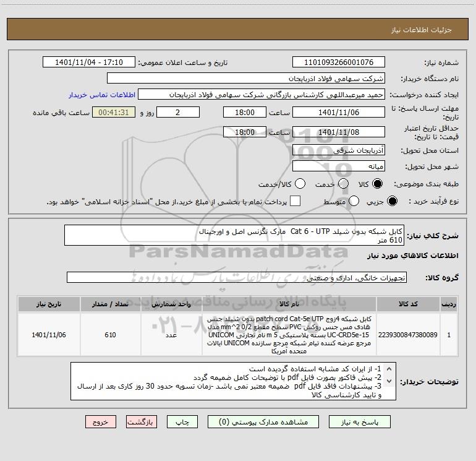Choose the جزیی purchase type radio
Screen dimensions: 476x461
(x=392, y=201)
